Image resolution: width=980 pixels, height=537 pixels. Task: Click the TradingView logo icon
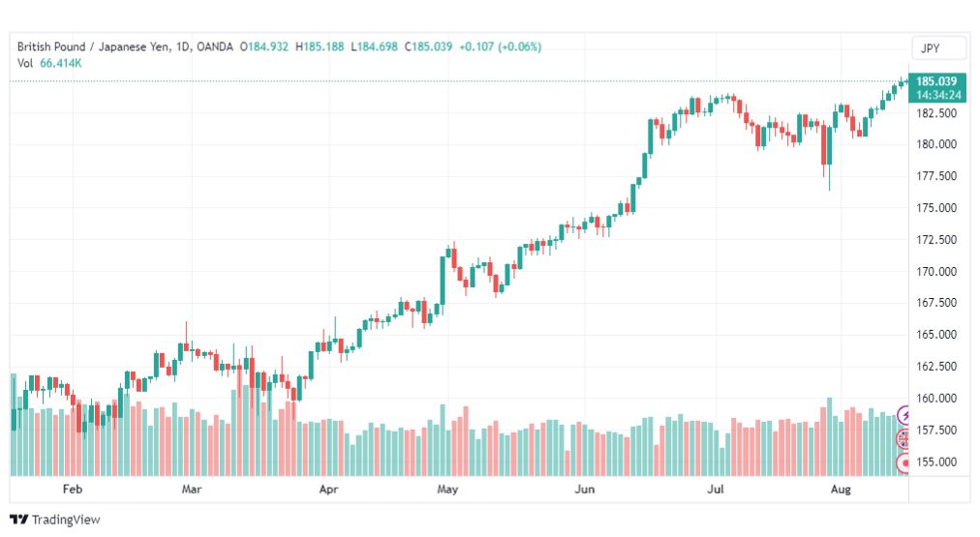[19, 520]
